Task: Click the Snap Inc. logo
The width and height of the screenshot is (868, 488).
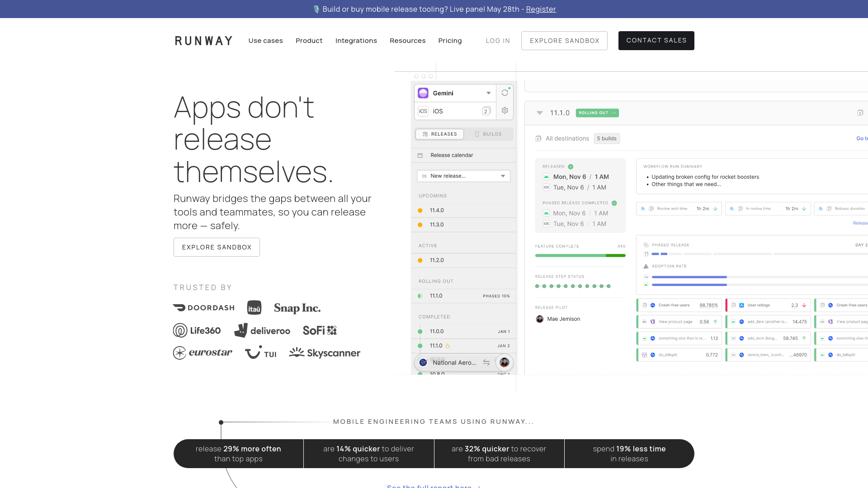Action: [x=297, y=308]
